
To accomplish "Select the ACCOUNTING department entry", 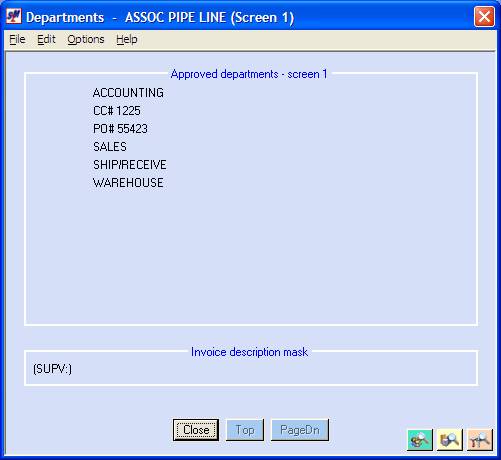I will [x=128, y=93].
